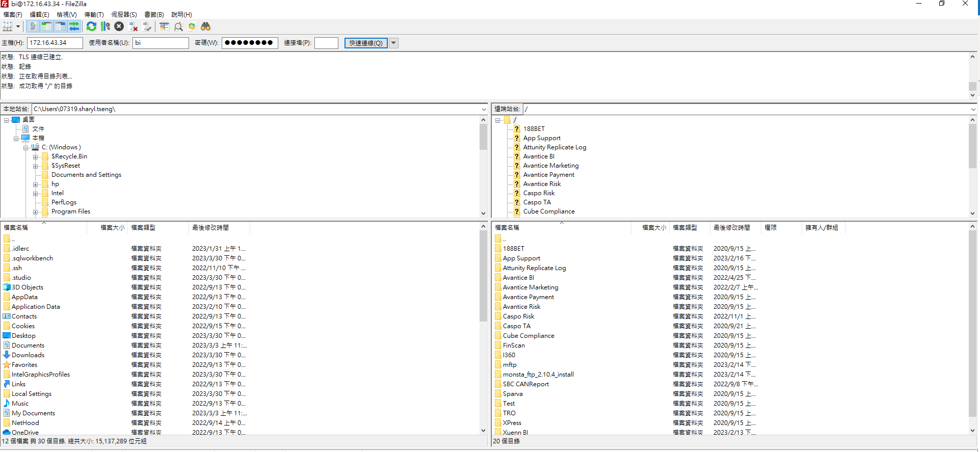Search for files with binoculars icon

click(205, 26)
